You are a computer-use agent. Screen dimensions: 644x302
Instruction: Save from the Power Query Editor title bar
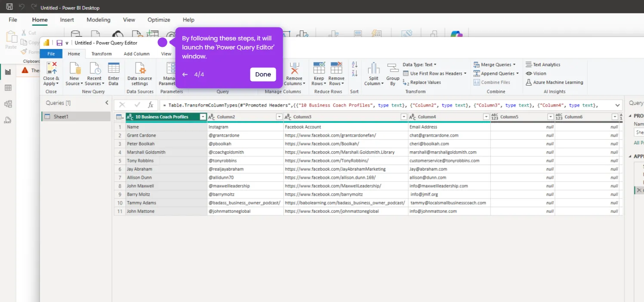(x=59, y=43)
